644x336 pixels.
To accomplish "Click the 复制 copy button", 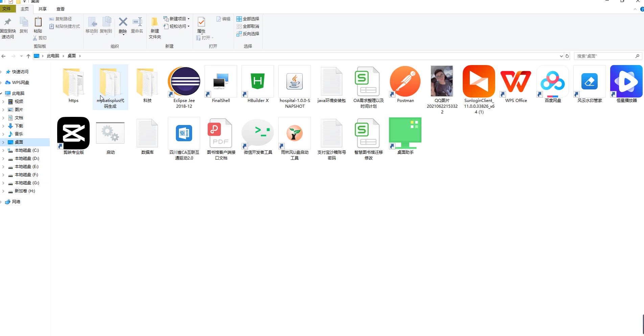I will pyautogui.click(x=24, y=25).
